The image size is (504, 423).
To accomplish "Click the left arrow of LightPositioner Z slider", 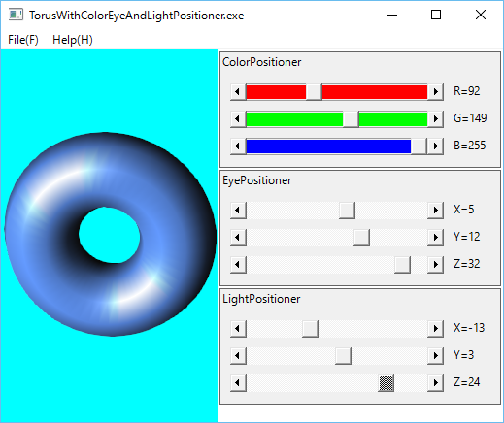I will (x=238, y=383).
